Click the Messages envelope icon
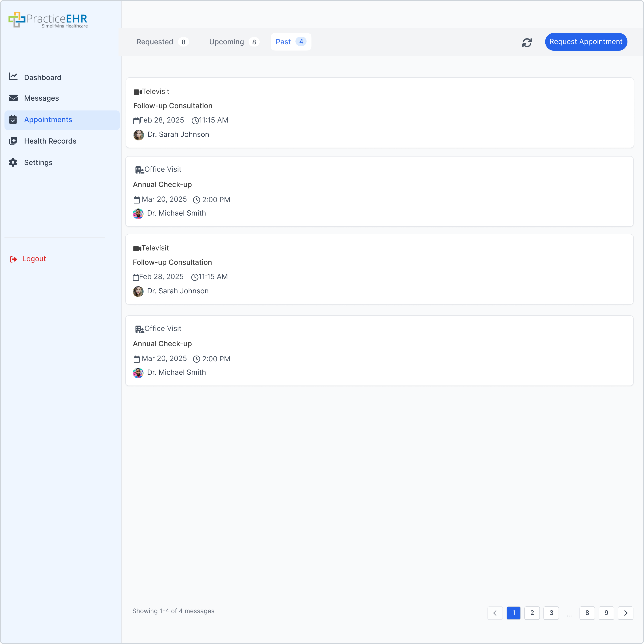644x644 pixels. pos(13,98)
